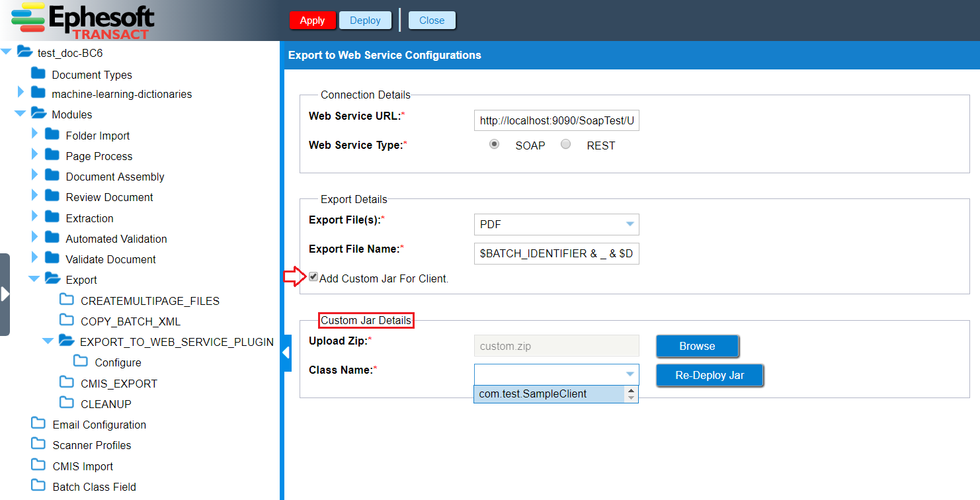Viewport: 980px width, 500px height.
Task: Expand the machine-learning-dictionaries node
Action: [20, 93]
